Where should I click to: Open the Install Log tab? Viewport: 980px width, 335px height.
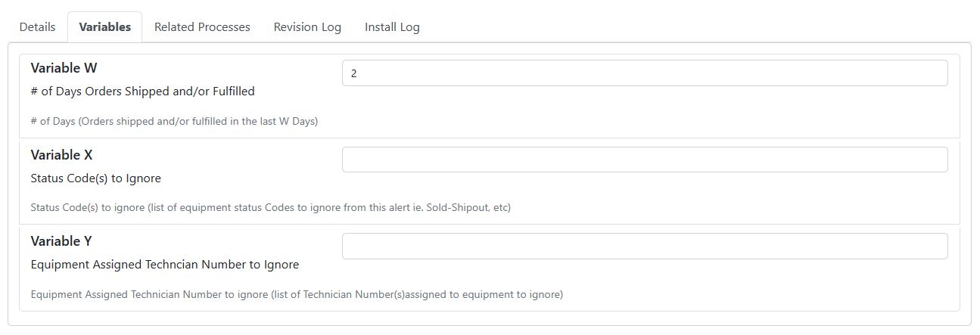392,26
